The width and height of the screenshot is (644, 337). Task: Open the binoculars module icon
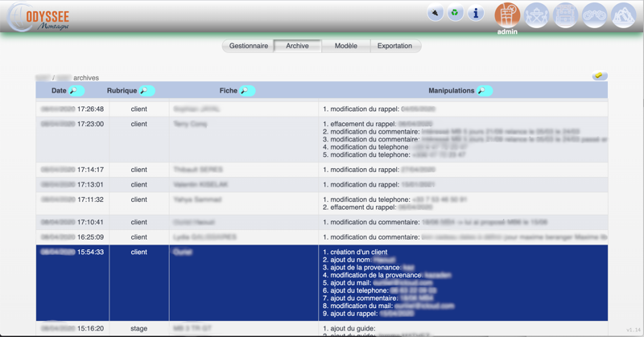(x=595, y=15)
